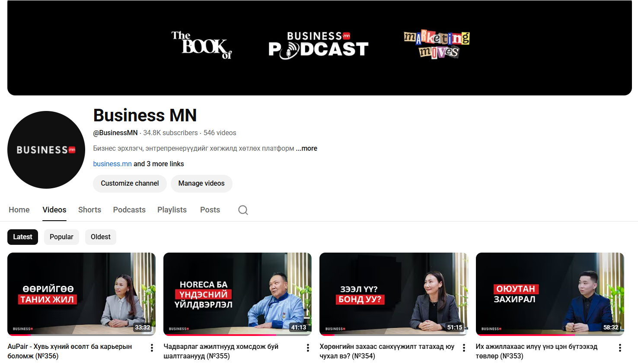Open options menu for AuPair video №356
This screenshot has width=638, height=364.
point(152,348)
